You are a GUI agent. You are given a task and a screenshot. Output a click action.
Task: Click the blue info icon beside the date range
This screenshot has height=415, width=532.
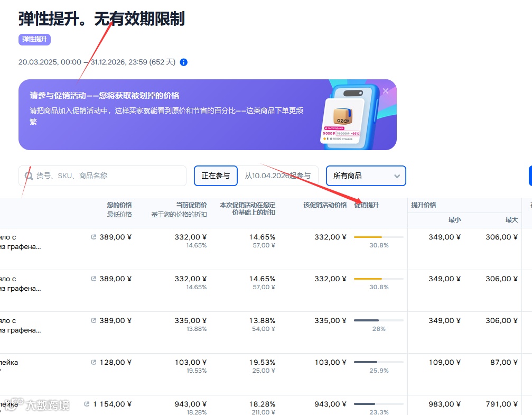tap(183, 62)
